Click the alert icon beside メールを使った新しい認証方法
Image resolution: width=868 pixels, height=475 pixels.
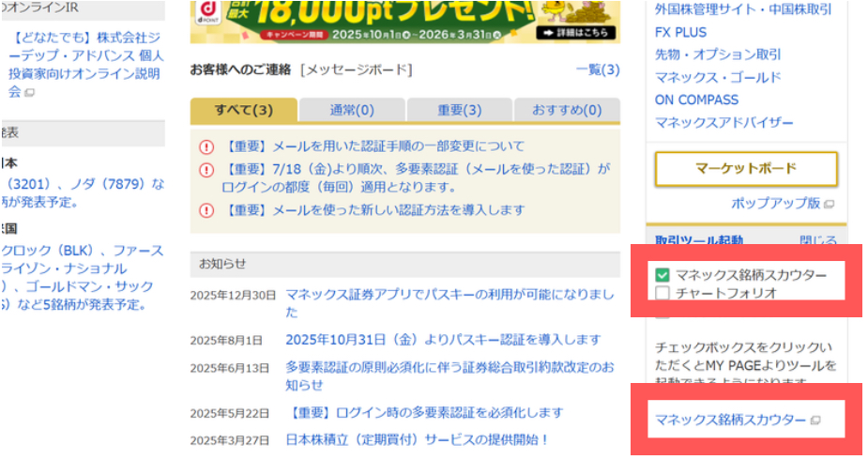206,210
